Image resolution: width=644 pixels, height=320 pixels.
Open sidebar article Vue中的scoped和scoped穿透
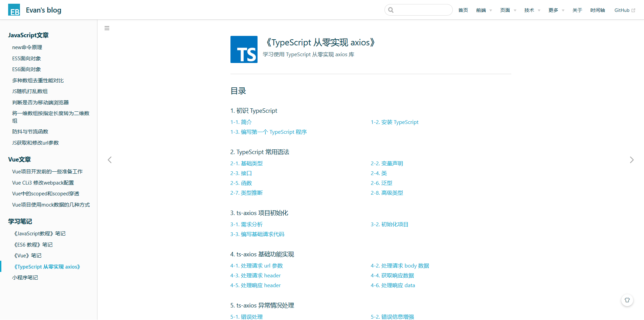[46, 194]
